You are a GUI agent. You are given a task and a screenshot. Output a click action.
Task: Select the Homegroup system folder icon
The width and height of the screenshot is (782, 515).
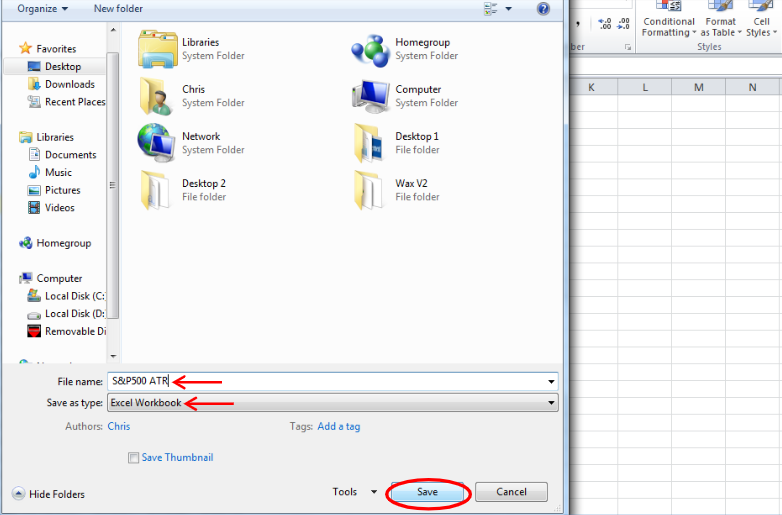click(371, 48)
